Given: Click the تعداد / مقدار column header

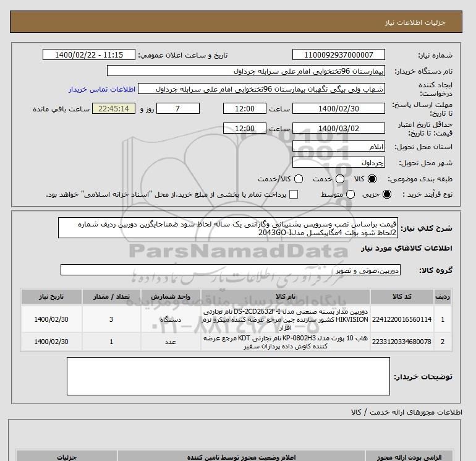Looking at the screenshot, I should (x=111, y=297).
